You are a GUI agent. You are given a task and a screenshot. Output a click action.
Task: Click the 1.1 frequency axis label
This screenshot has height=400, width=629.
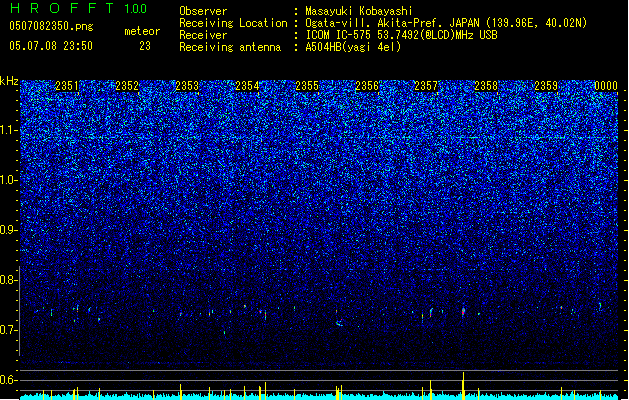pos(9,130)
